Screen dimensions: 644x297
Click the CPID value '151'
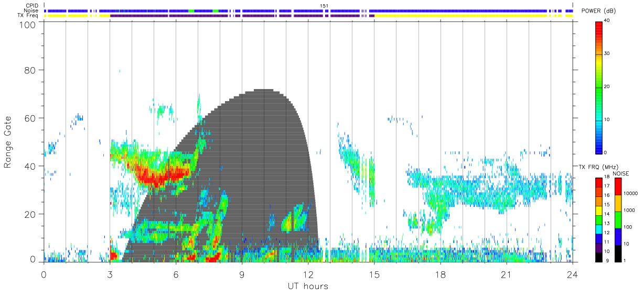pyautogui.click(x=324, y=6)
